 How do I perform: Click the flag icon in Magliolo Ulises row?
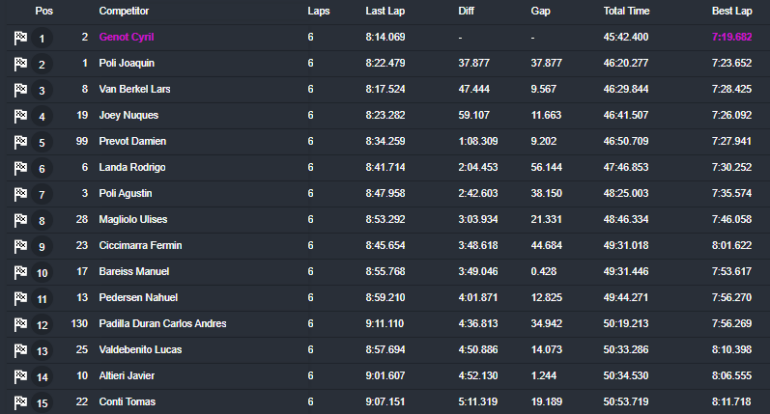[x=20, y=220]
